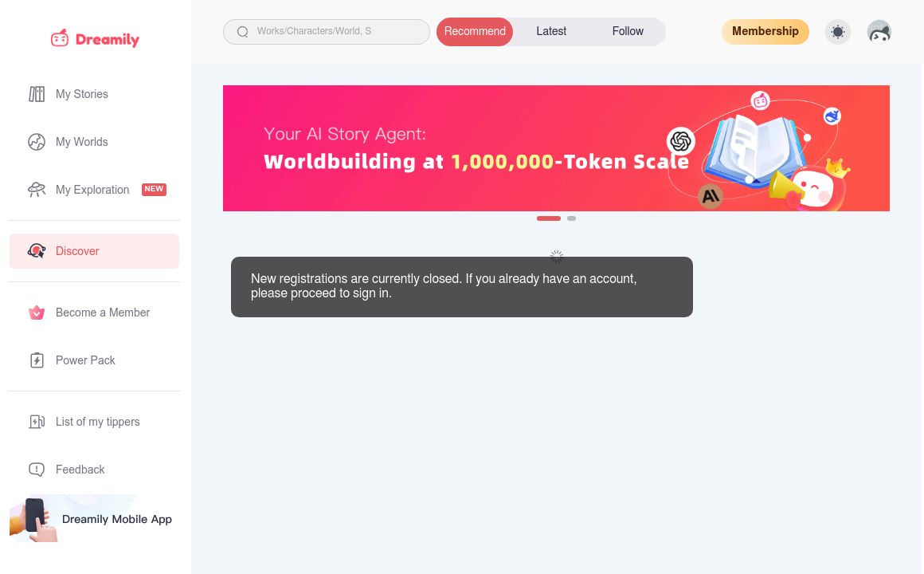Viewport: 924px width, 574px height.
Task: Open the user avatar profile menu
Action: (879, 32)
